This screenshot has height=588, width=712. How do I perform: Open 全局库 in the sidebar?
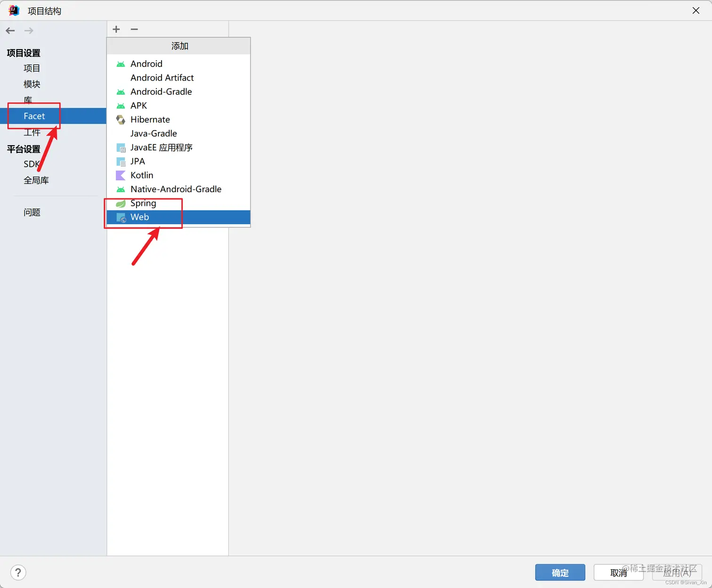[36, 180]
